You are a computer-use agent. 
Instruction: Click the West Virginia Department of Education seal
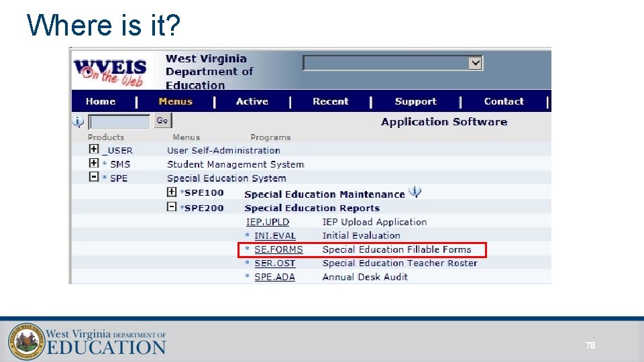tap(26, 341)
